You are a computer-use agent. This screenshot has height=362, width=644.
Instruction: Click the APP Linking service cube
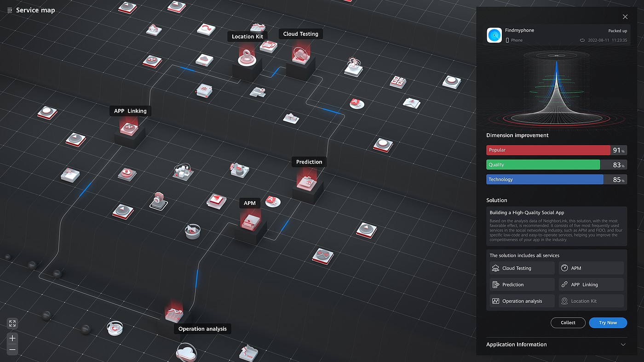[x=130, y=128]
